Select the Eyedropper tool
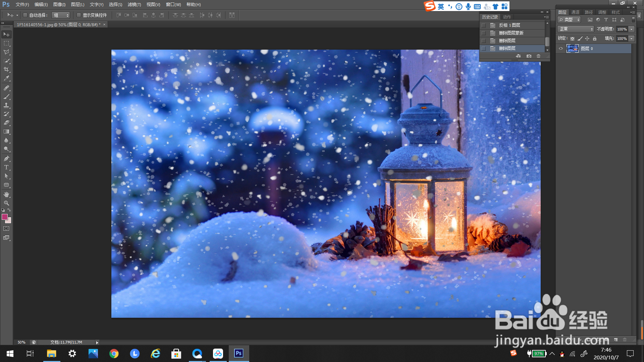This screenshot has width=644, height=362. coord(6,78)
